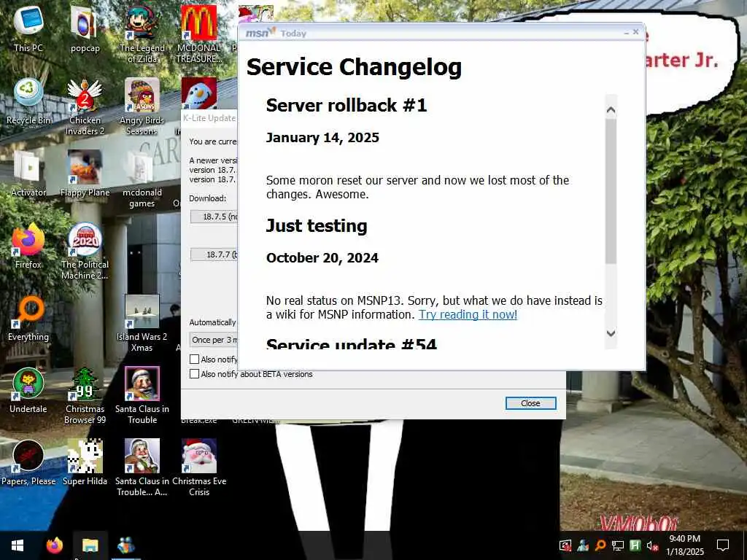747x560 pixels.
Task: Click the 18.7.7 beta download button
Action: [214, 254]
